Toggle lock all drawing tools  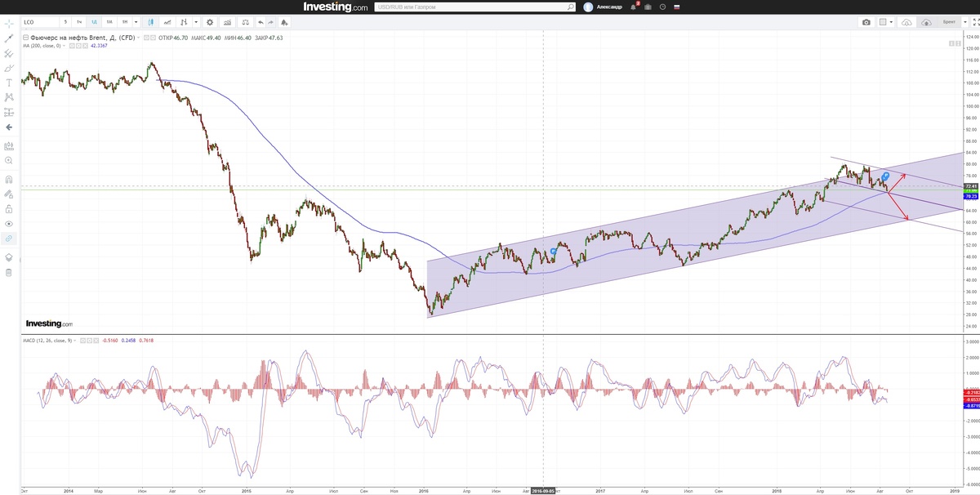pyautogui.click(x=9, y=208)
